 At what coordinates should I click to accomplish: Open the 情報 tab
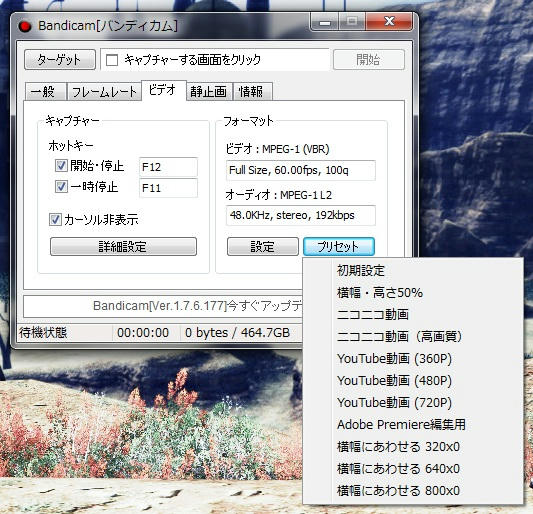(x=252, y=91)
